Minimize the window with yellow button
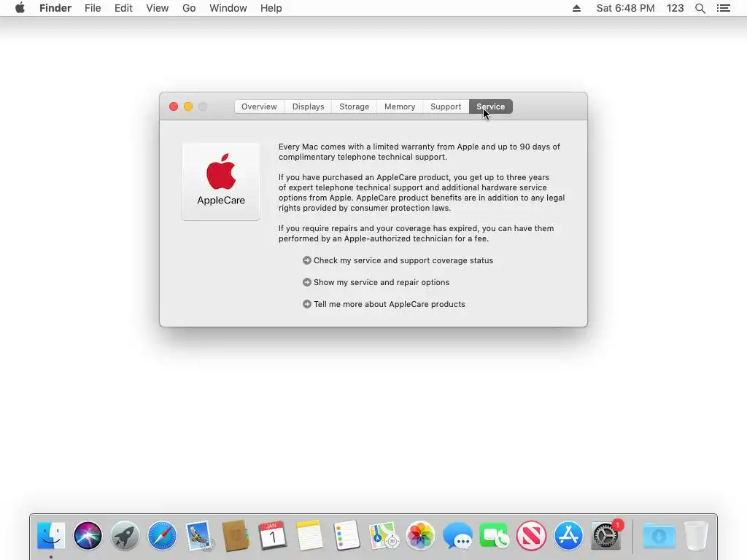747x560 pixels. [x=188, y=106]
